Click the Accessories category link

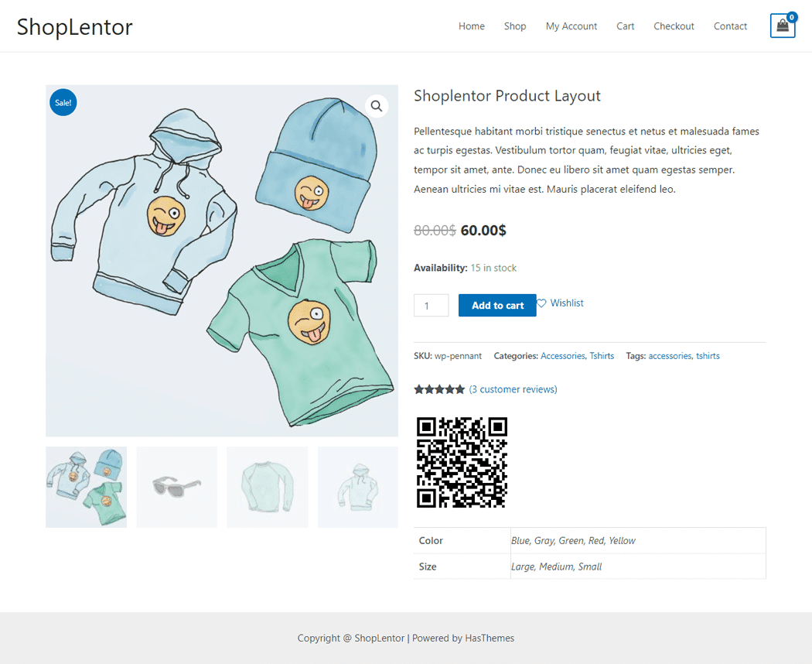pos(563,356)
